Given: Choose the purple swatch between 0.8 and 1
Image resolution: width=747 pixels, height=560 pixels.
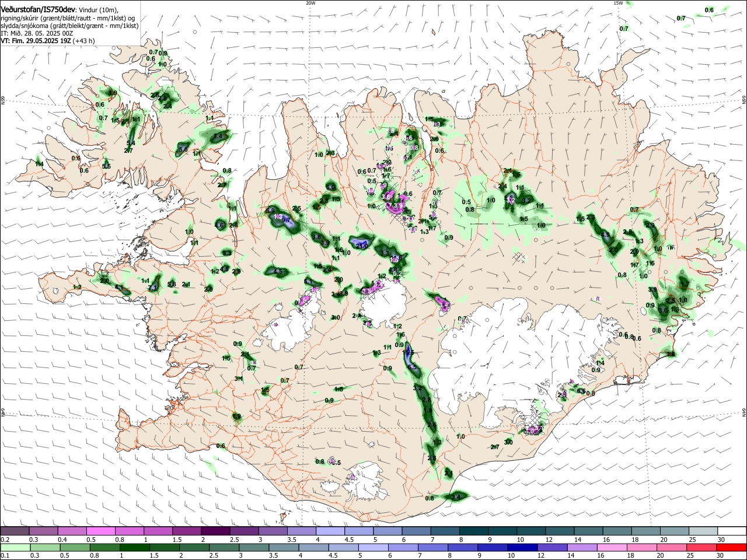Looking at the screenshot, I should click(130, 531).
